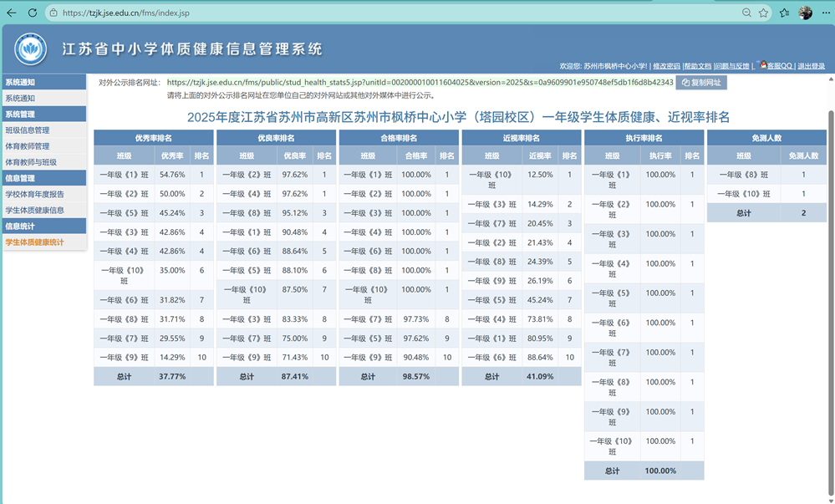Click the 近视率排名 table header
Viewport: 835px width, 504px height.
(x=522, y=138)
